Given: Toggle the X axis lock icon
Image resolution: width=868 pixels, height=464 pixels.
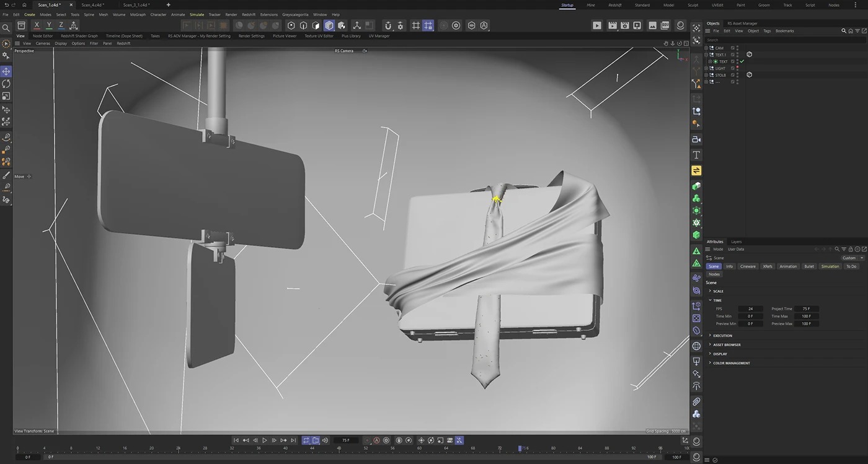Looking at the screenshot, I should (37, 25).
